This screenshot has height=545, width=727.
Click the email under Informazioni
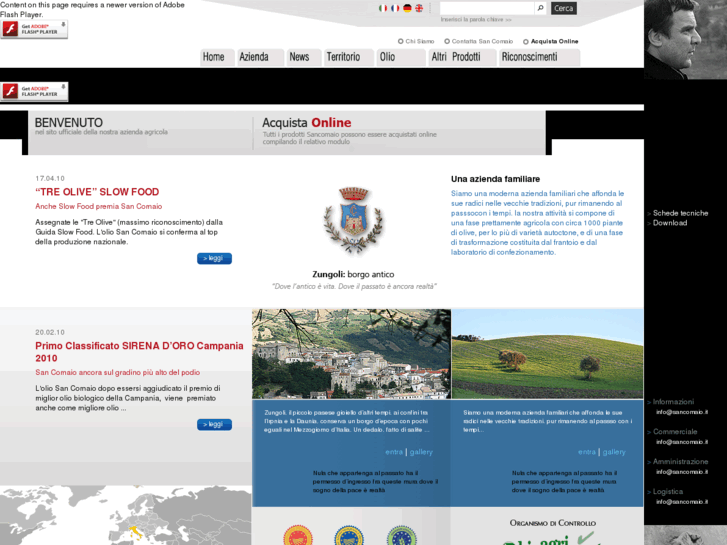pyautogui.click(x=682, y=412)
